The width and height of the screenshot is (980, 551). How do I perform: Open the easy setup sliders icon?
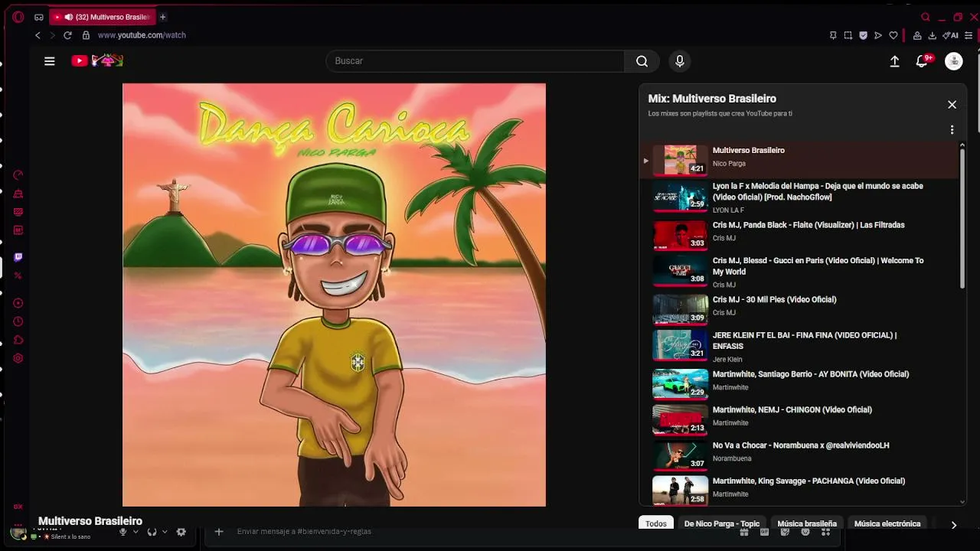click(969, 35)
